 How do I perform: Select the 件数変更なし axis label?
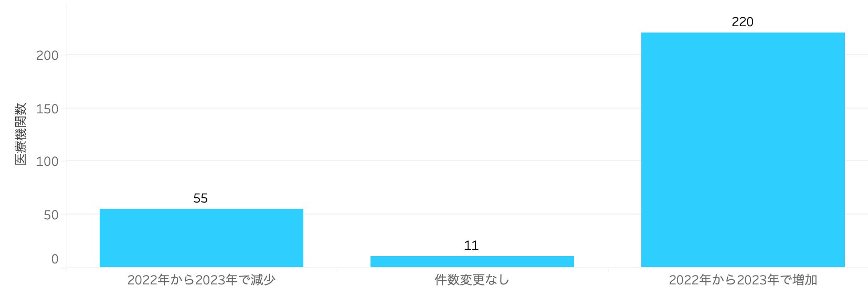tap(472, 280)
